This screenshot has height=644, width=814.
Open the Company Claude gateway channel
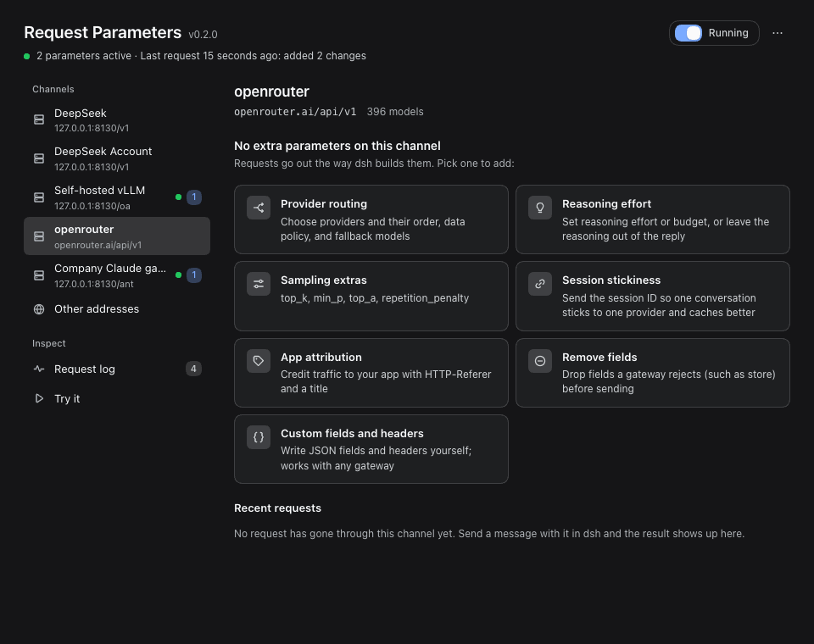click(117, 275)
